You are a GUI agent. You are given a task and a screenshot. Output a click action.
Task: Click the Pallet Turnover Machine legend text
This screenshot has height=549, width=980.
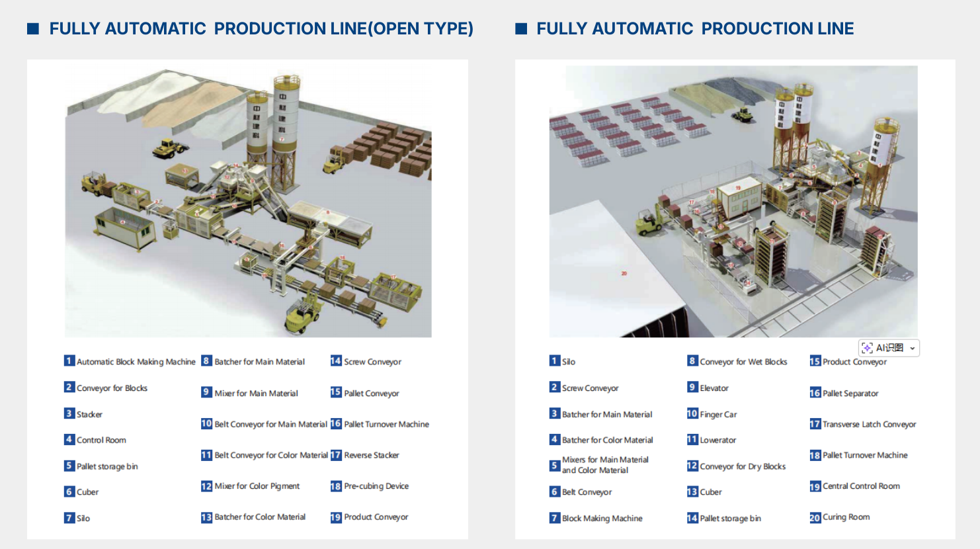[x=864, y=455]
